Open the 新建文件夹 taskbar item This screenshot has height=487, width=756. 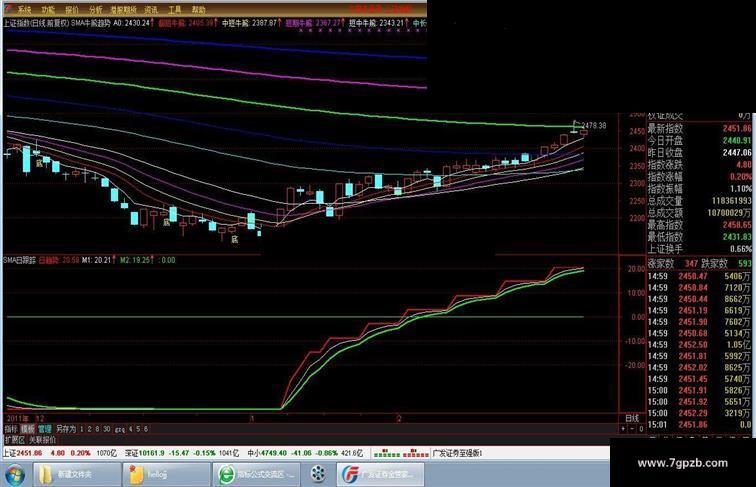coord(77,474)
